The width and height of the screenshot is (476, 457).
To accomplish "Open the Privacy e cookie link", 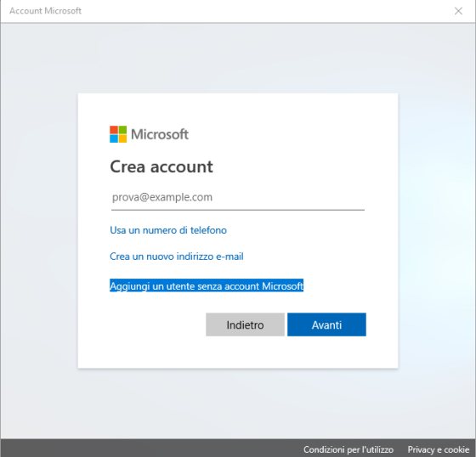I will (x=439, y=449).
